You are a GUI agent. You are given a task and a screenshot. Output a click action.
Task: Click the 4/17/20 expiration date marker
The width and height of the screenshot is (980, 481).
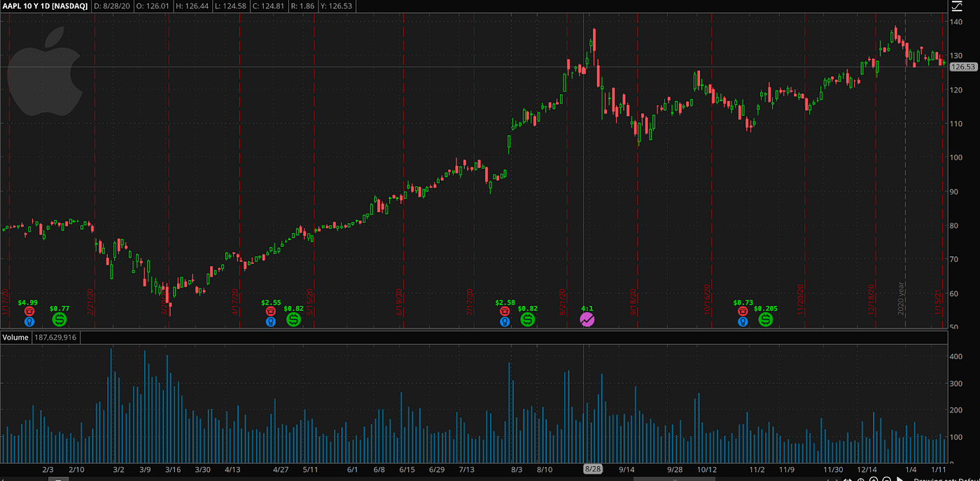tap(235, 302)
